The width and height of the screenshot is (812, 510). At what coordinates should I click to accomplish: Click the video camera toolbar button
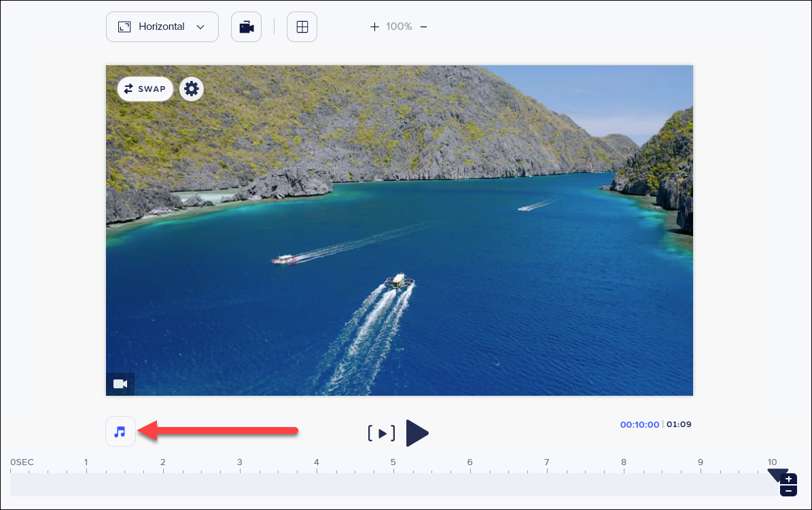[246, 27]
